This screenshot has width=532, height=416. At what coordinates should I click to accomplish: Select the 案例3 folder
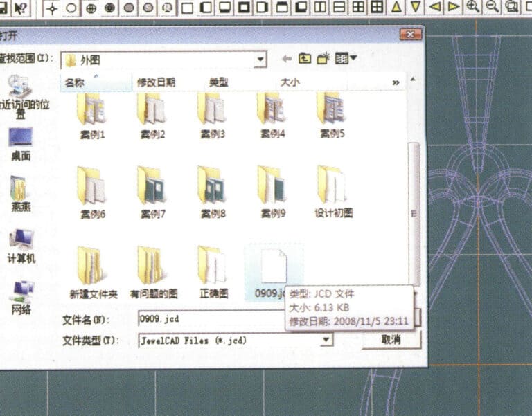click(213, 116)
